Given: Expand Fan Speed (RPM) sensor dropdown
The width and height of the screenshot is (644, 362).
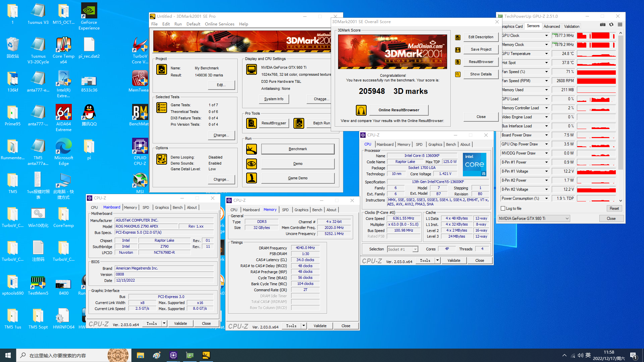Looking at the screenshot, I should (x=546, y=81).
